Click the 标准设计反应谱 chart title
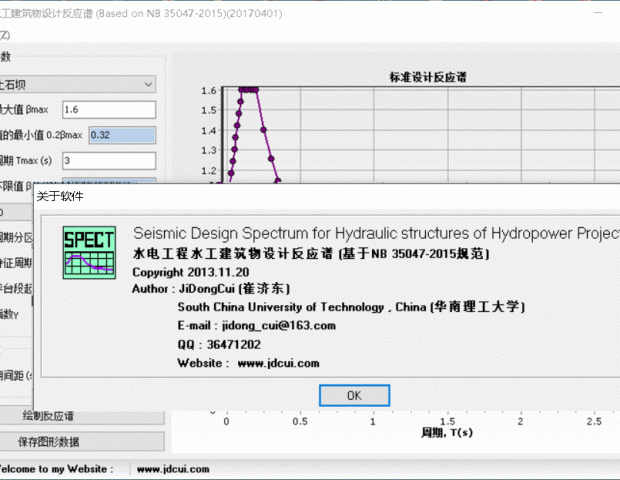The height and width of the screenshot is (480, 620). point(432,77)
